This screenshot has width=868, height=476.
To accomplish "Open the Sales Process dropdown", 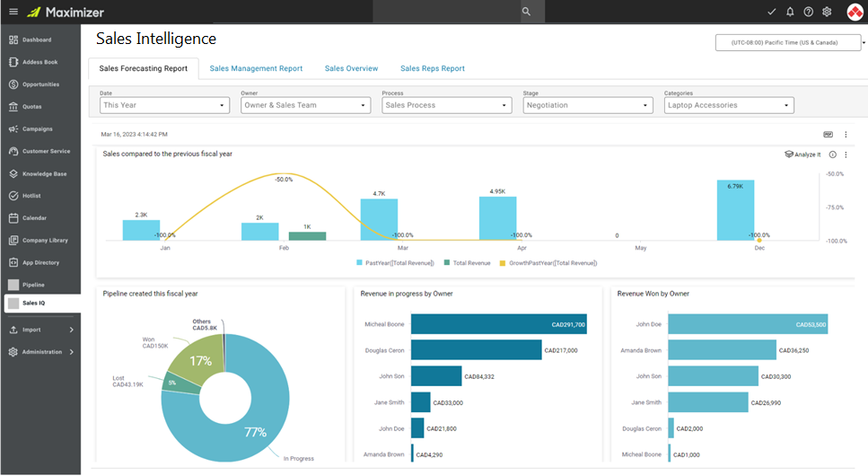I will coord(447,105).
